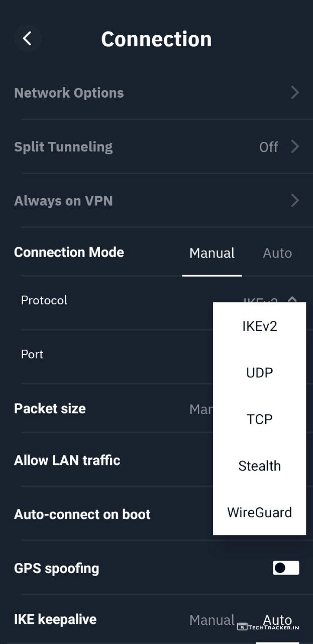Switch Connection Mode to Manual

point(212,253)
